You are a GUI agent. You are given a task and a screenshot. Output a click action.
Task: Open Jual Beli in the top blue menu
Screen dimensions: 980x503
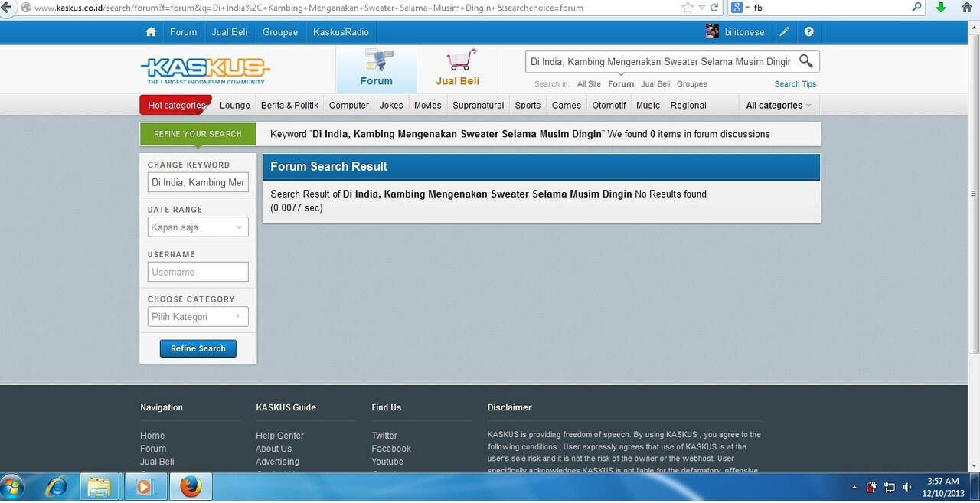click(x=229, y=32)
